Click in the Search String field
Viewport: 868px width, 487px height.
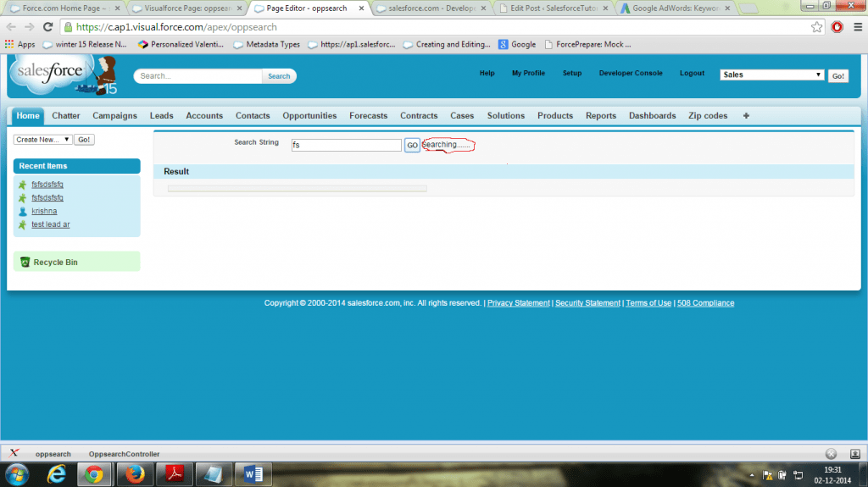point(347,145)
